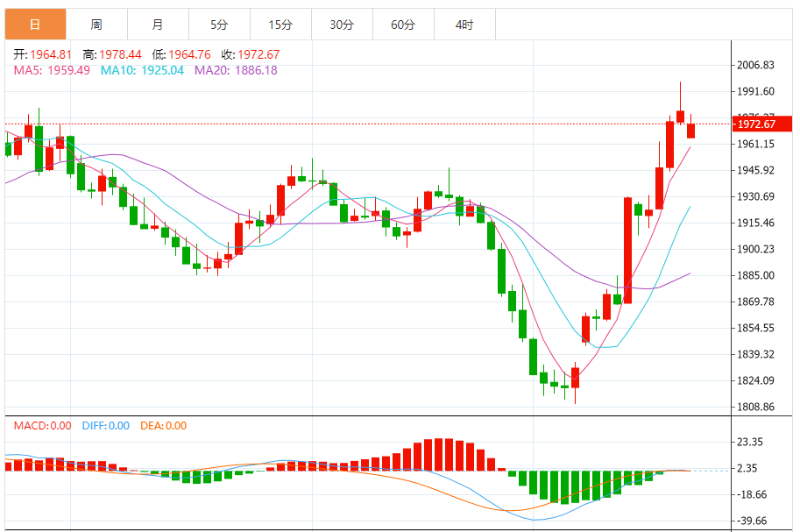
Task: Select the 5分 timeframe tab
Action: click(x=219, y=24)
